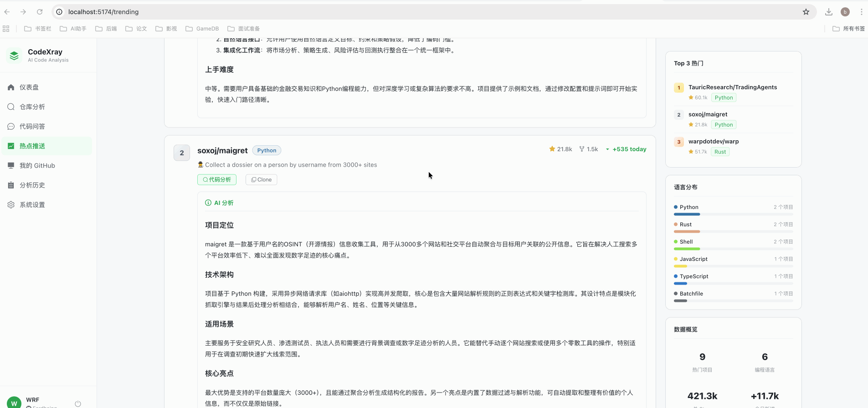Open the 所有书签 folder

click(x=849, y=29)
